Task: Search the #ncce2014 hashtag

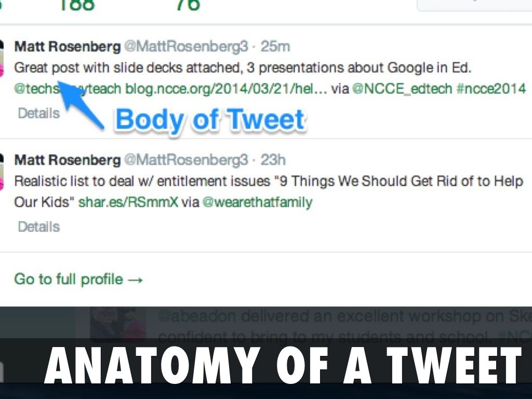Action: click(494, 88)
